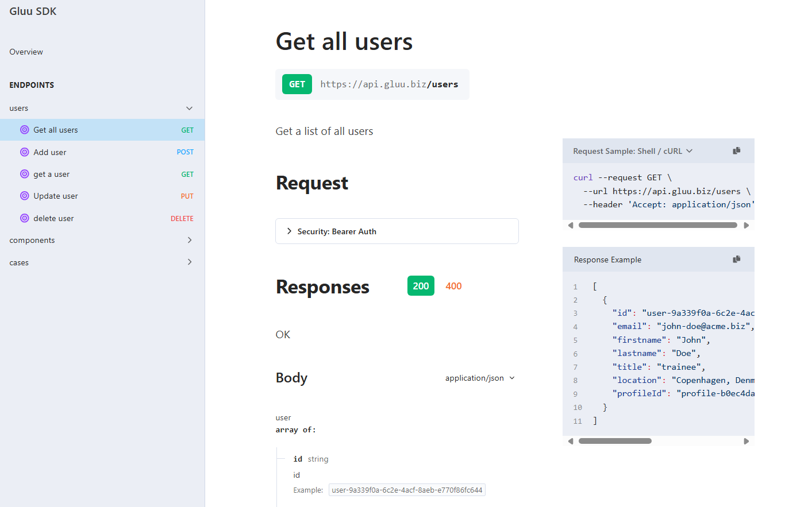812x507 pixels.
Task: Open the Overview page
Action: point(26,52)
